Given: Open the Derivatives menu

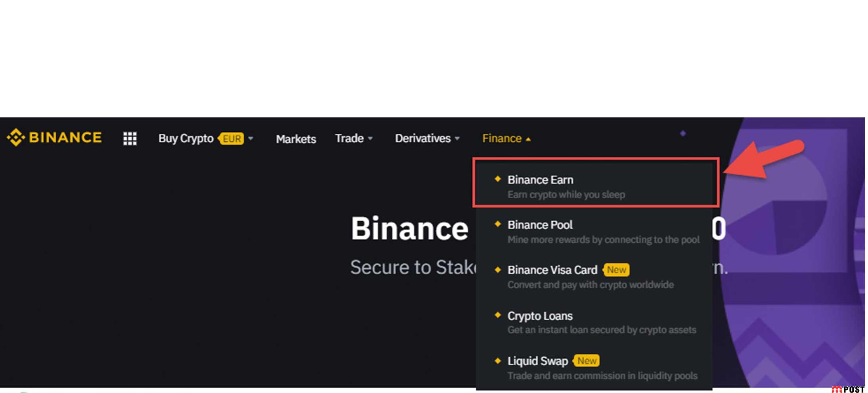Looking at the screenshot, I should click(x=423, y=138).
